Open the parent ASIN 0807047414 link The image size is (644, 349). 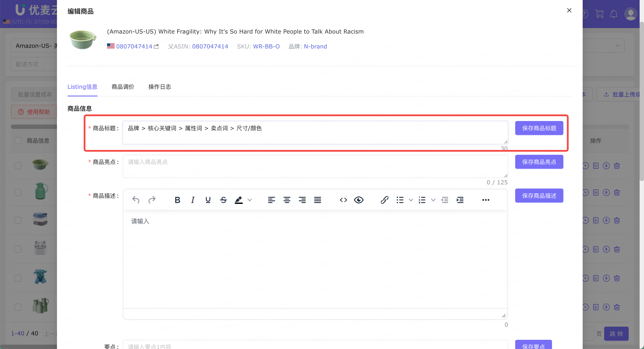coord(210,46)
